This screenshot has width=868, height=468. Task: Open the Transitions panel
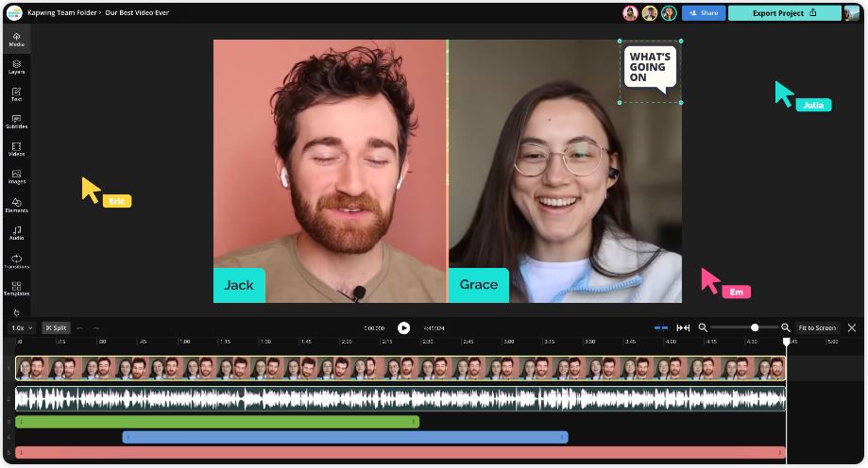16,260
